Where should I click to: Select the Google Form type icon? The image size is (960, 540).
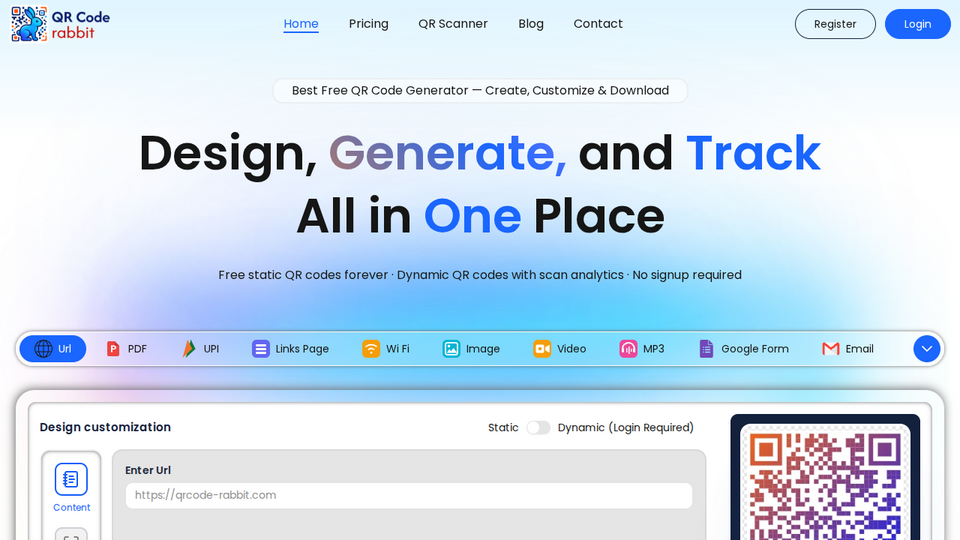(707, 349)
